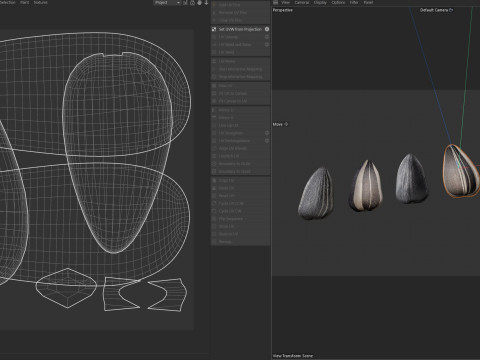Click the Paste UV icon
480x360 pixels.
214,188
